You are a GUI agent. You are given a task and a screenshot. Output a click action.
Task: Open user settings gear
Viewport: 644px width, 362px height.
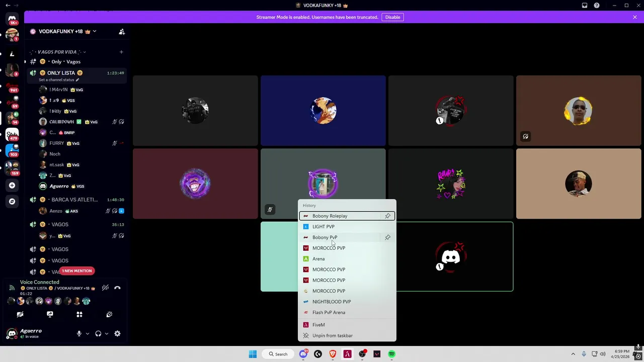tap(117, 333)
